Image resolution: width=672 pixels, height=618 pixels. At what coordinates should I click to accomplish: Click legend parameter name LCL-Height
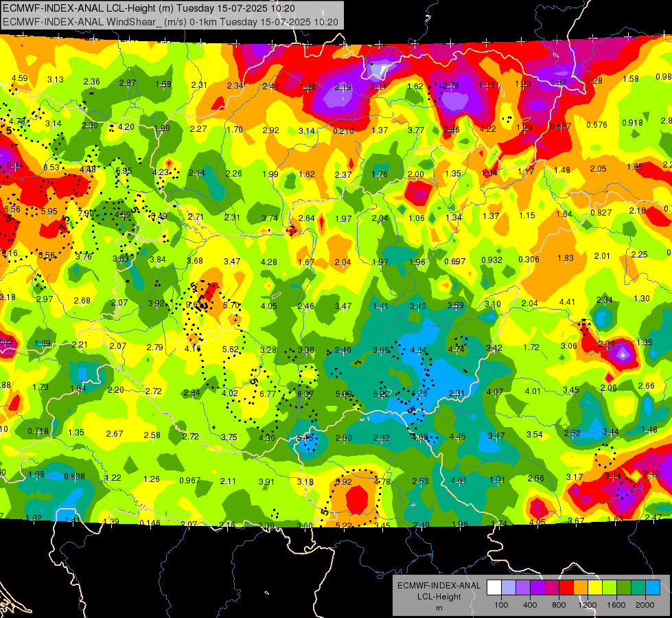pyautogui.click(x=439, y=597)
